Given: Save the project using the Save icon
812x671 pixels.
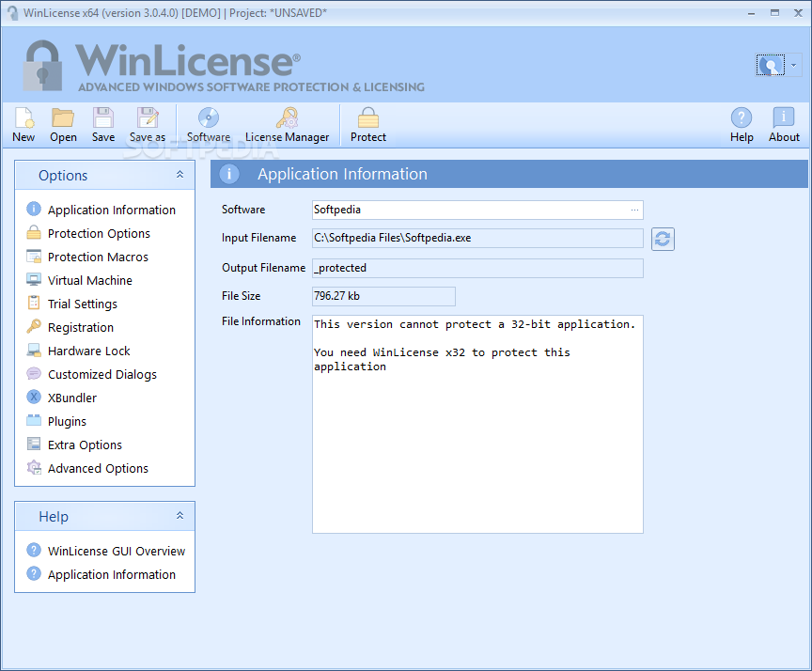Looking at the screenshot, I should pyautogui.click(x=103, y=118).
